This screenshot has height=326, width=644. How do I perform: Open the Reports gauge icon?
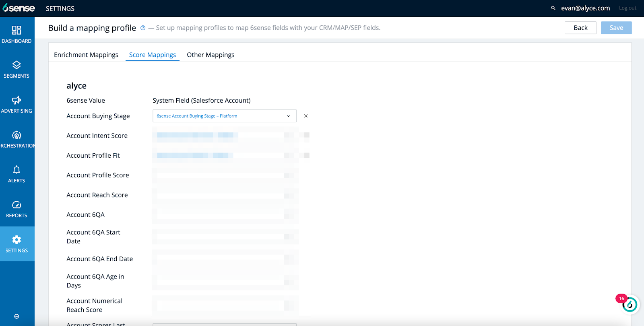(x=17, y=205)
